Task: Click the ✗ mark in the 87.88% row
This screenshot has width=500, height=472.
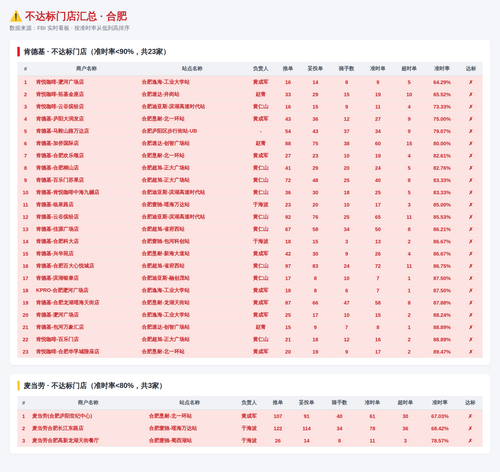Action: coord(471,303)
